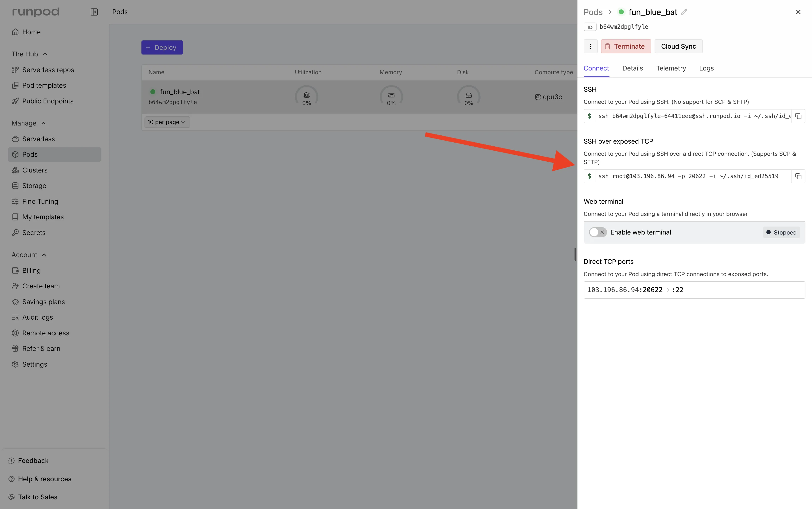Open Feedback
This screenshot has width=812, height=509.
(x=29, y=461)
